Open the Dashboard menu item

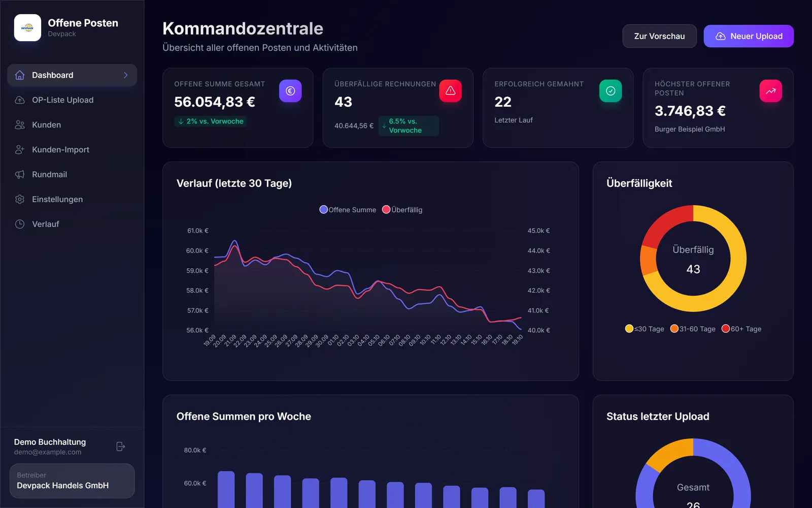point(72,75)
